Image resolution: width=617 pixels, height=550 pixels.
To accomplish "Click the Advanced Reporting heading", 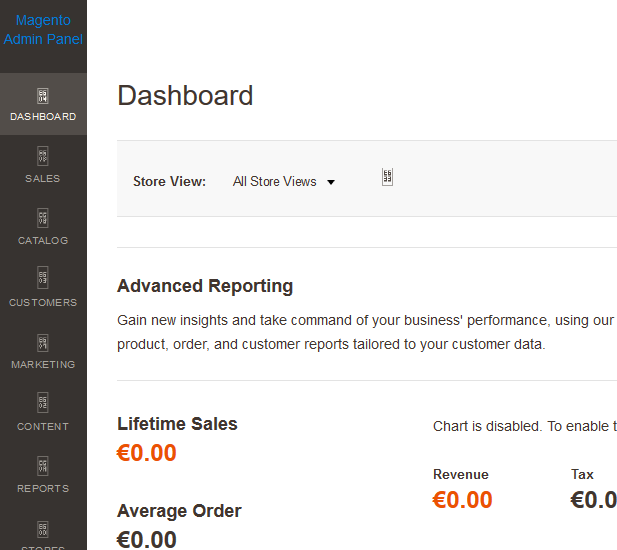I will pos(205,286).
